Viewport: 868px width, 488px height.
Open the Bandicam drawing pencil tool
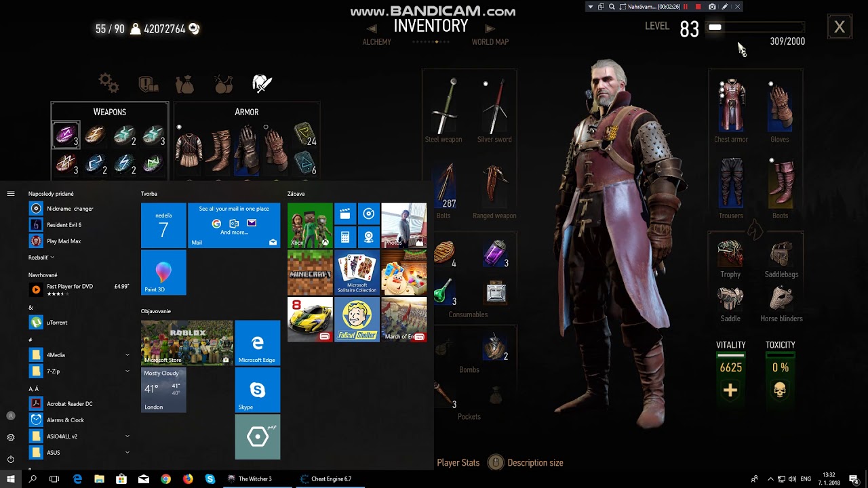[x=725, y=7]
